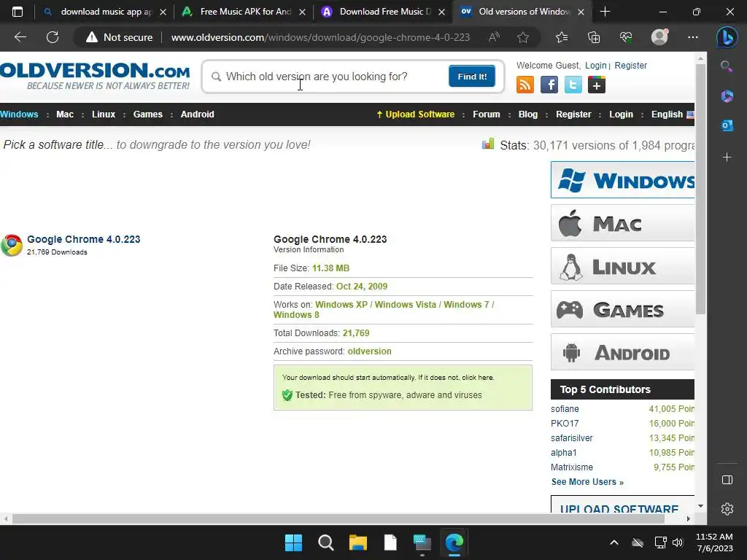This screenshot has height=560, width=747.
Task: Open the tab actions menu icon
Action: 18,12
